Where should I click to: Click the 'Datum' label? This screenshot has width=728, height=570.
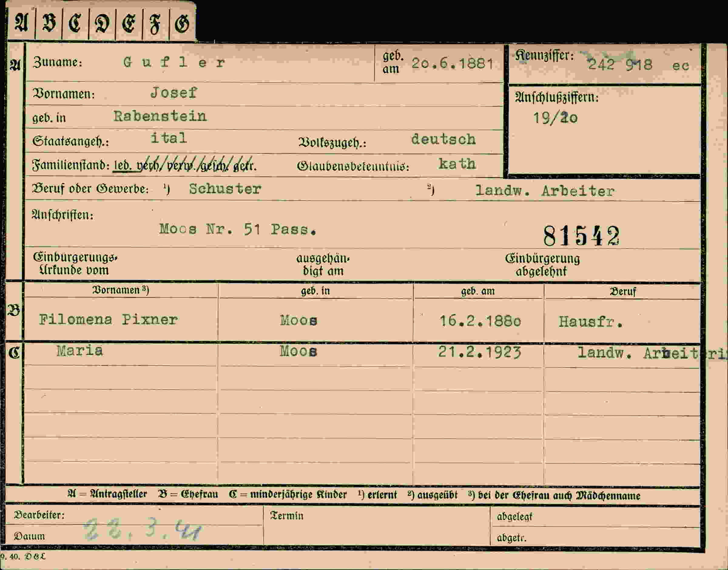29,536
